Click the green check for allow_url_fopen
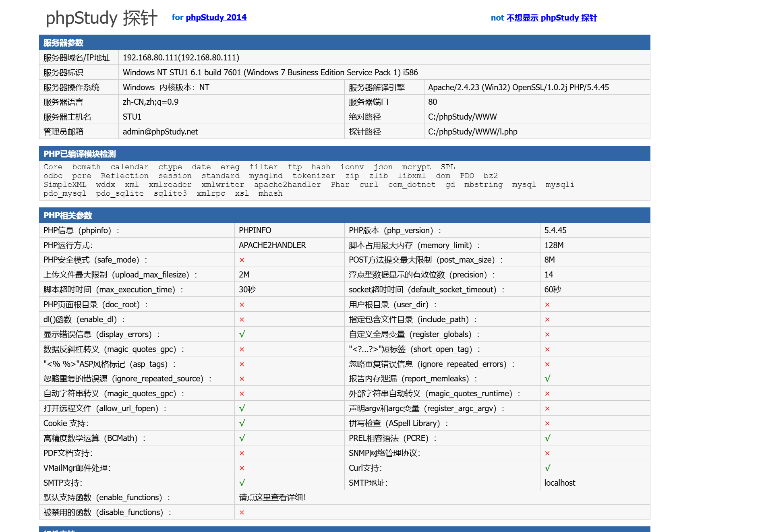Viewport: 764px width, 532px height. [x=242, y=408]
